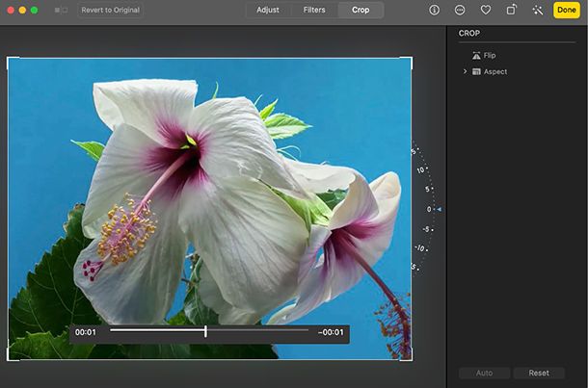Expand the Aspect disclosure arrow
Viewport: 588px width, 388px height.
465,72
